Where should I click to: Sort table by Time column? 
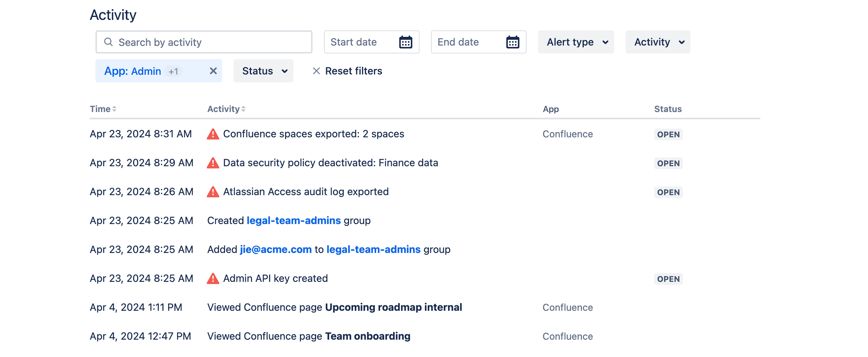pyautogui.click(x=103, y=109)
